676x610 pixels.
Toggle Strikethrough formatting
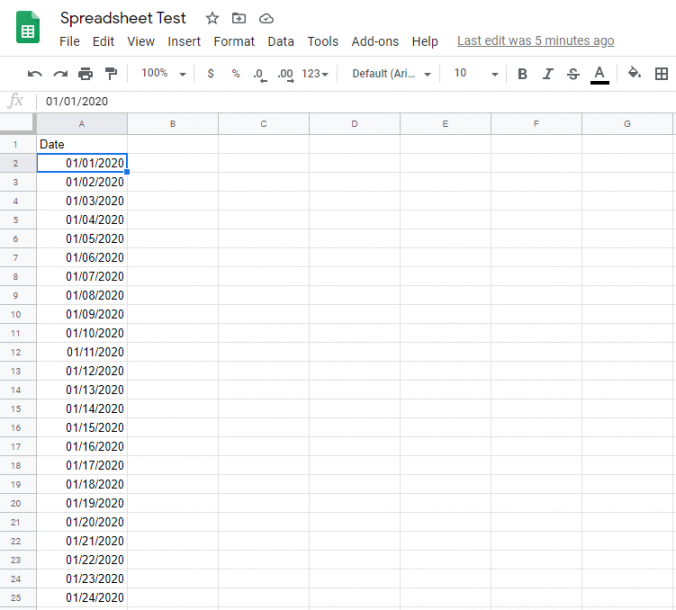pos(573,74)
